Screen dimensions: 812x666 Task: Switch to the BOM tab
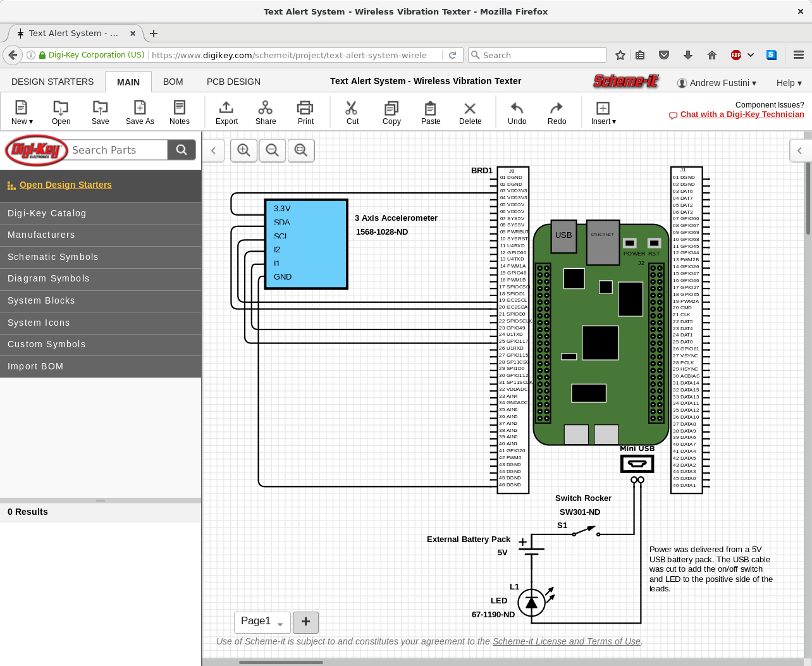tap(173, 82)
